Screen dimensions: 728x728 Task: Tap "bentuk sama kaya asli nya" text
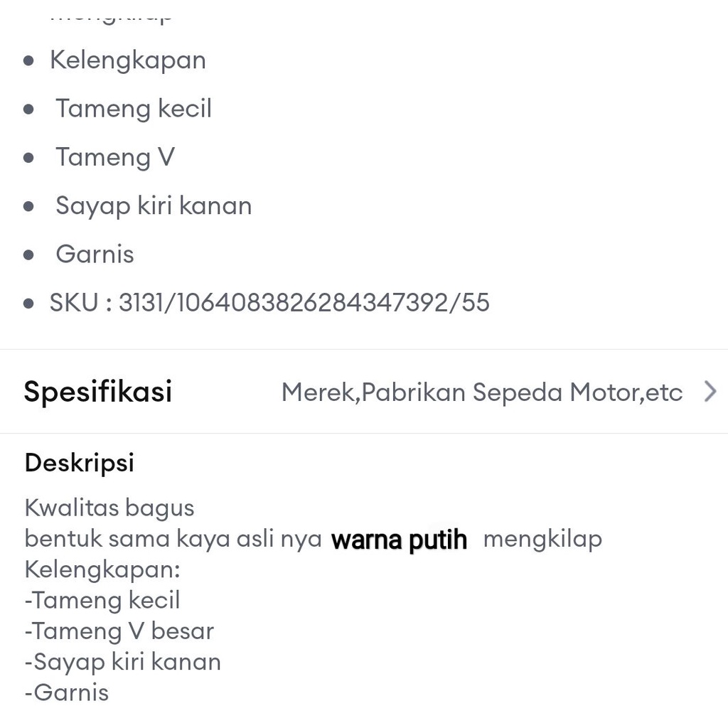tap(173, 539)
